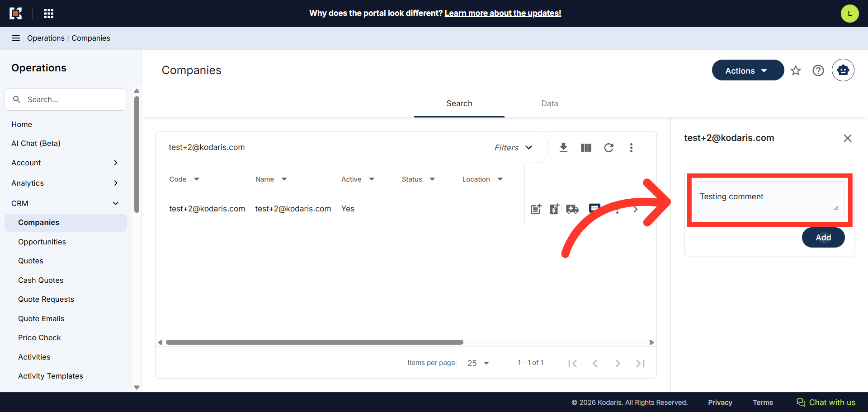The image size is (868, 412).
Task: Add a note for test+2@kodaris.com row
Action: tap(536, 209)
